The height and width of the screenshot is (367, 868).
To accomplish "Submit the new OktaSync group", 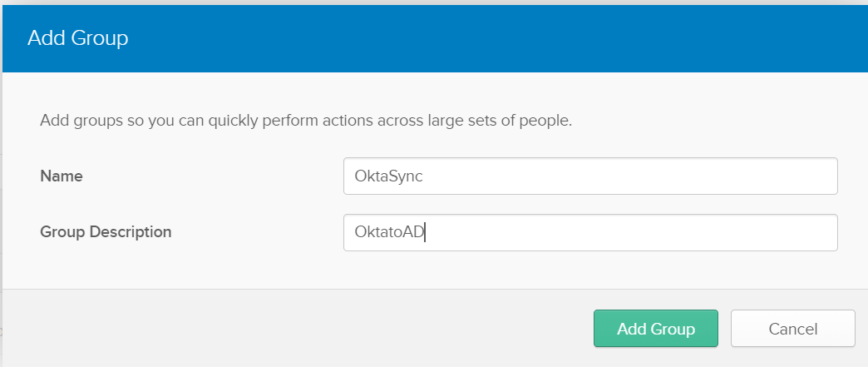I will pyautogui.click(x=655, y=329).
